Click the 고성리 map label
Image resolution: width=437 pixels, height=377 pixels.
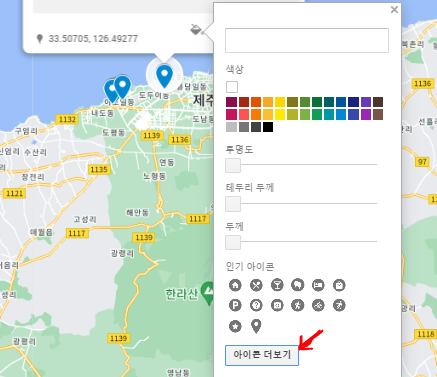(85, 219)
